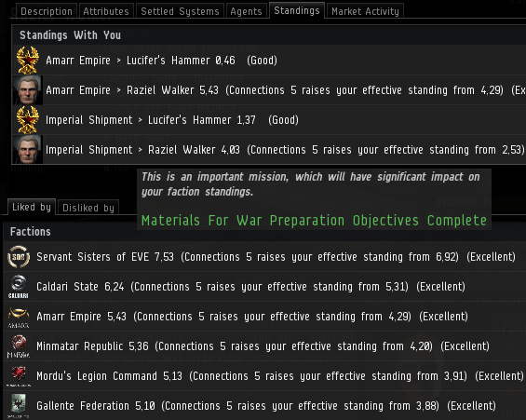This screenshot has width=526, height=420.
Task: Click the 'Standings With You' header
Action: coord(70,35)
